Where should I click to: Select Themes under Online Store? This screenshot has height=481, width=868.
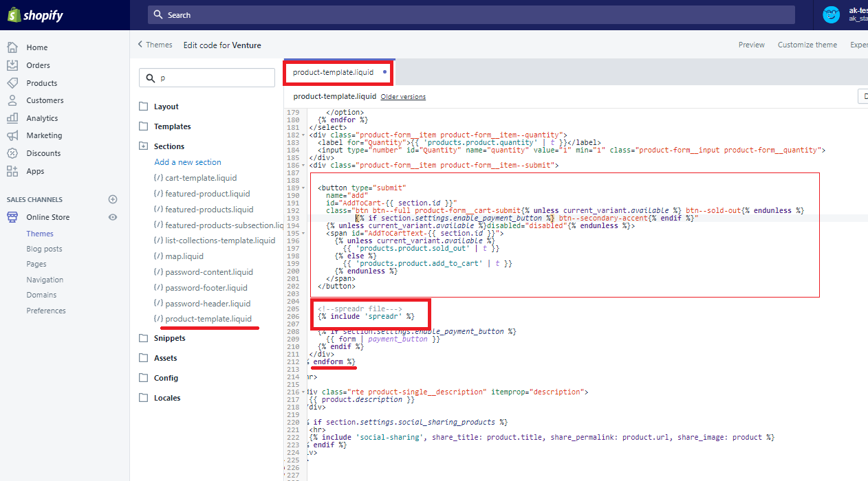click(40, 234)
